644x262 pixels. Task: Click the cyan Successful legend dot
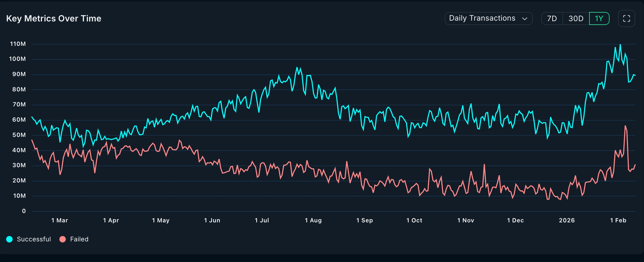tap(9, 239)
